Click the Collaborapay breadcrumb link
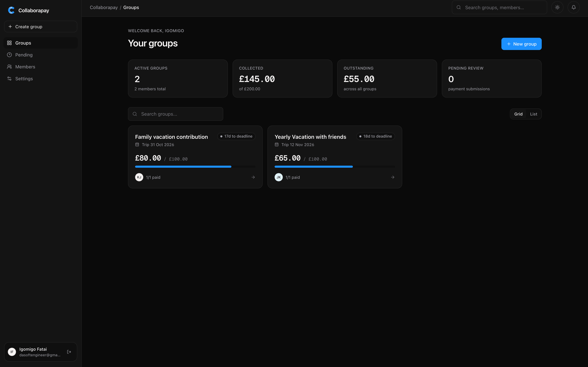 tap(104, 7)
